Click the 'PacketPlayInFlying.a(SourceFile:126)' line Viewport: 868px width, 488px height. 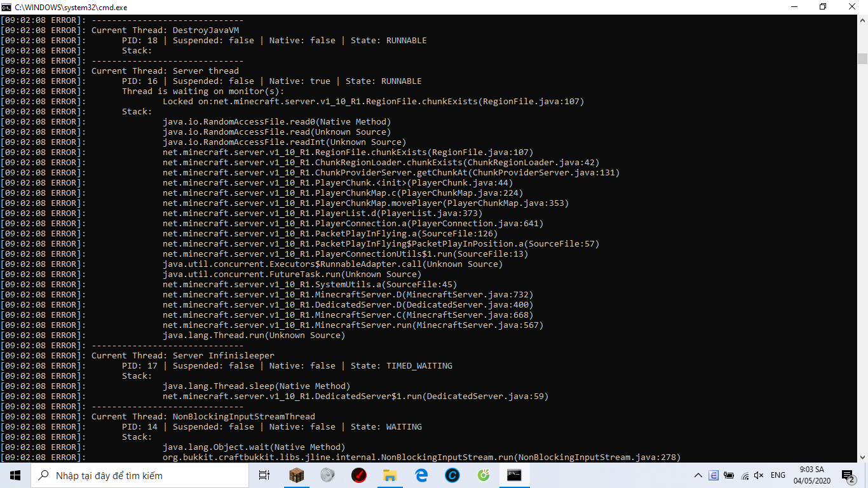[330, 233]
